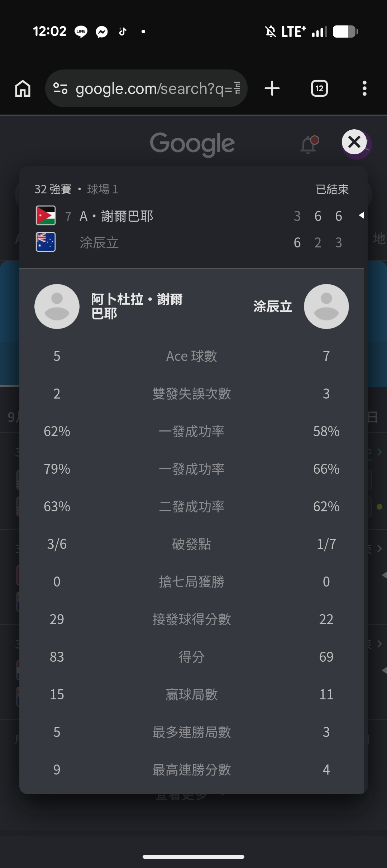Viewport: 387px width, 868px height.
Task: Tap 涂辰立 profile avatar
Action: [326, 307]
